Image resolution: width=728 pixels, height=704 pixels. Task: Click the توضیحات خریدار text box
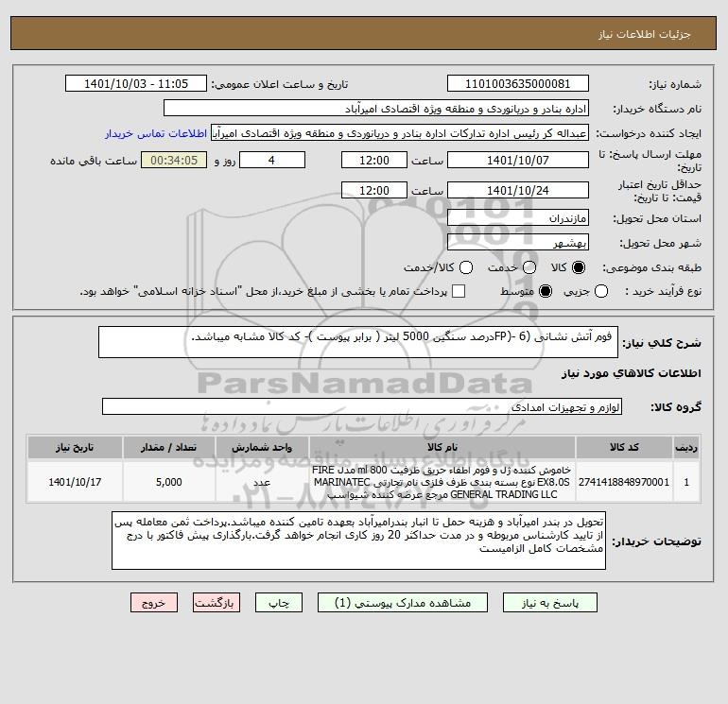[358, 541]
